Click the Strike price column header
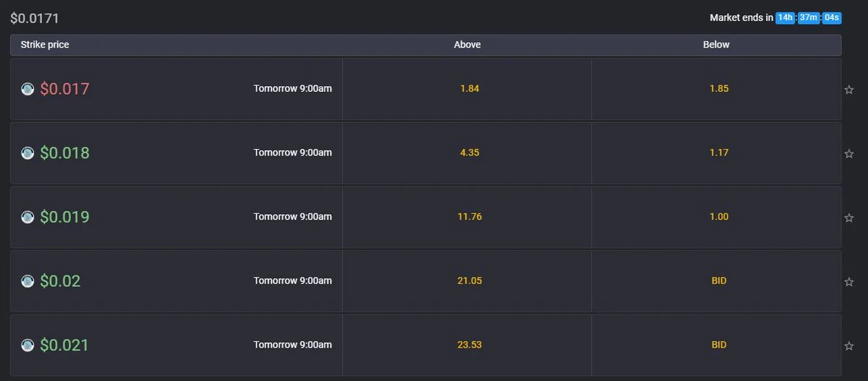The height and width of the screenshot is (381, 868). (45, 45)
